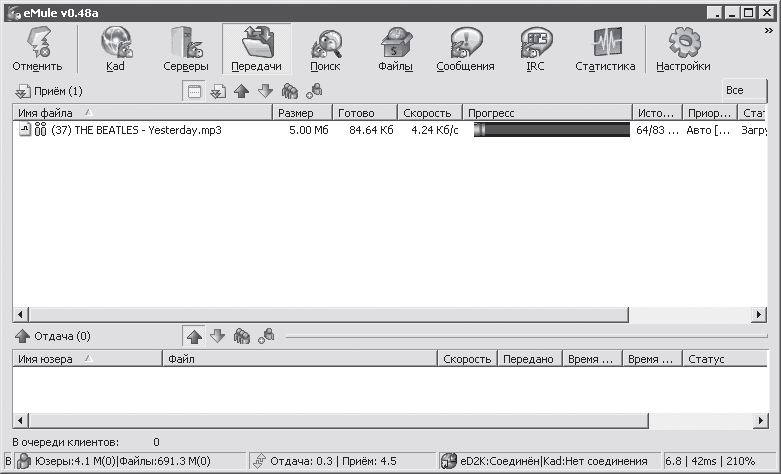Click the Отменить toolbar button

click(38, 49)
